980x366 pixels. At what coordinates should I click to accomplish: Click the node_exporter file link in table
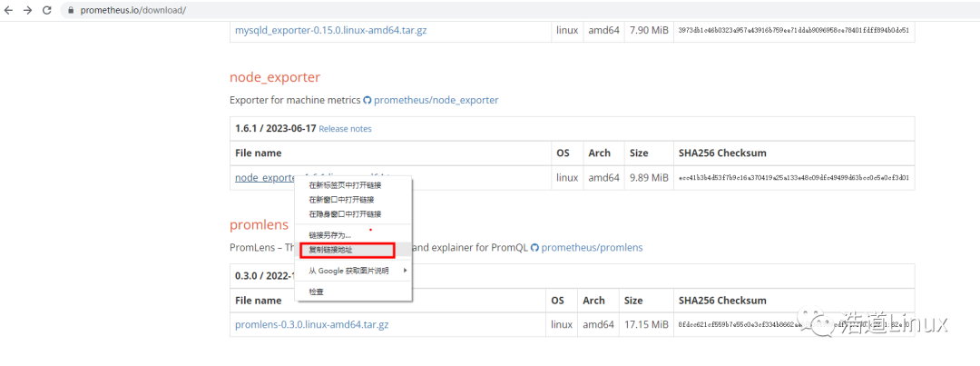(x=264, y=178)
